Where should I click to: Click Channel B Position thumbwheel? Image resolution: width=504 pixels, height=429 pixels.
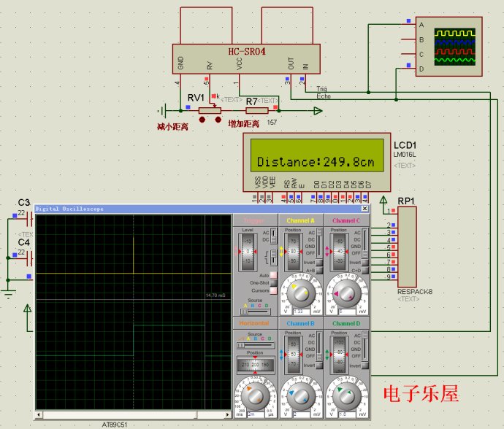(293, 355)
